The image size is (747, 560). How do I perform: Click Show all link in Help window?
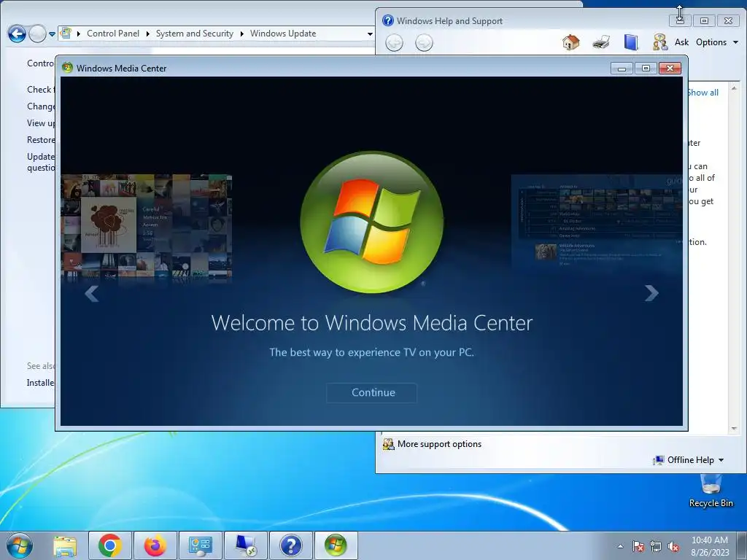click(x=703, y=93)
